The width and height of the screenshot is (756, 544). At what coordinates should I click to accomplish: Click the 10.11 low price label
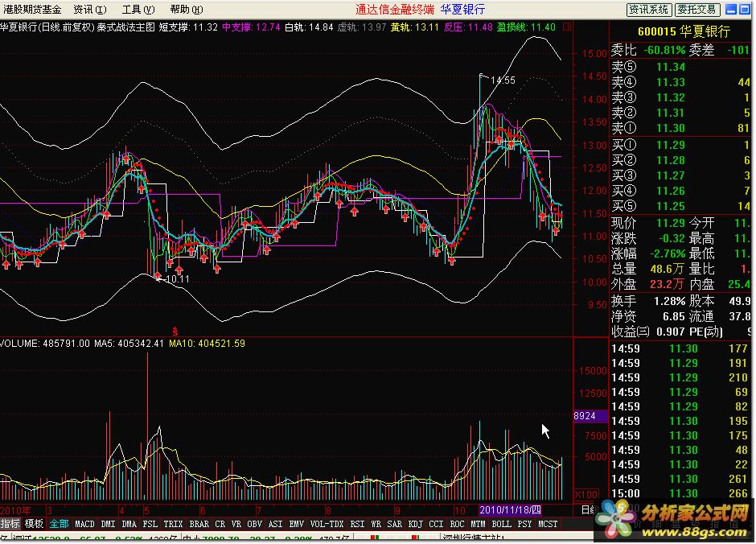coord(178,279)
